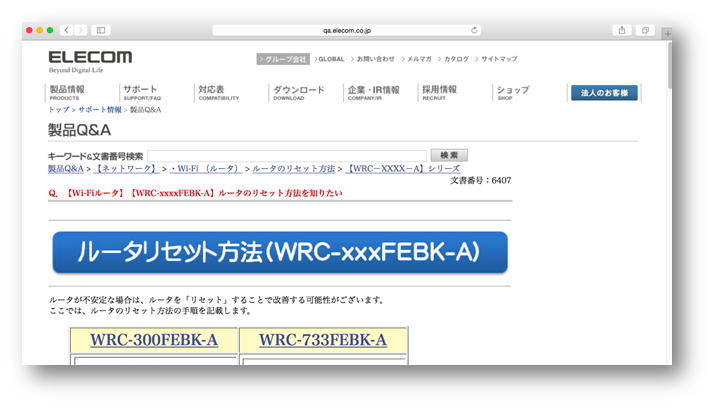Open the ダウンロード DOWNLOAD menu

299,92
